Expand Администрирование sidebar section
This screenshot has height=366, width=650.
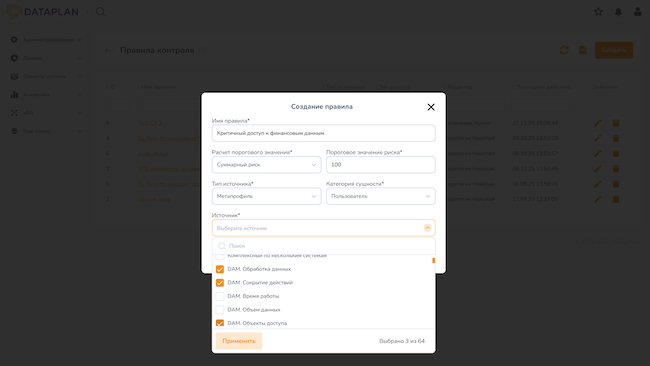pos(46,40)
